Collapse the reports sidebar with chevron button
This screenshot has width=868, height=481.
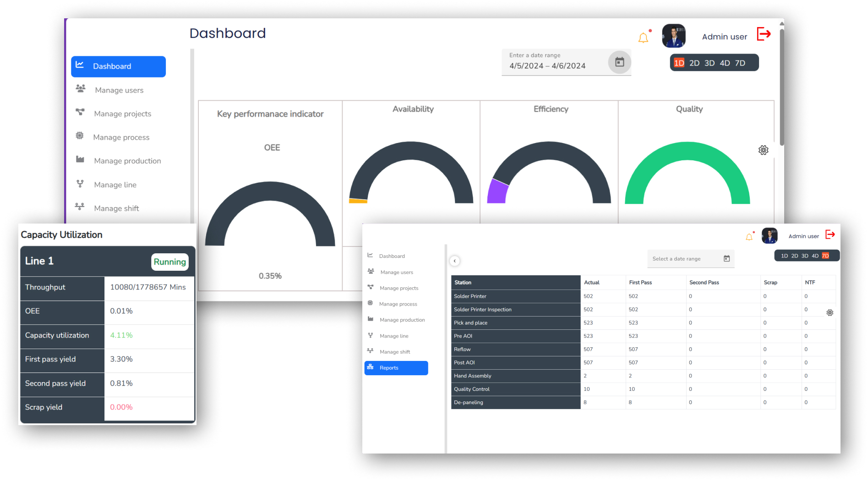tap(454, 261)
